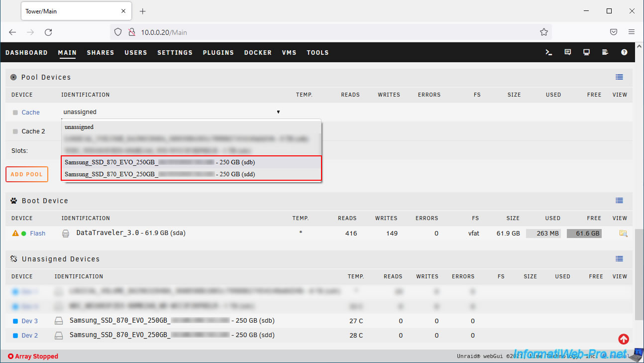Open the Cache device link

click(x=30, y=113)
